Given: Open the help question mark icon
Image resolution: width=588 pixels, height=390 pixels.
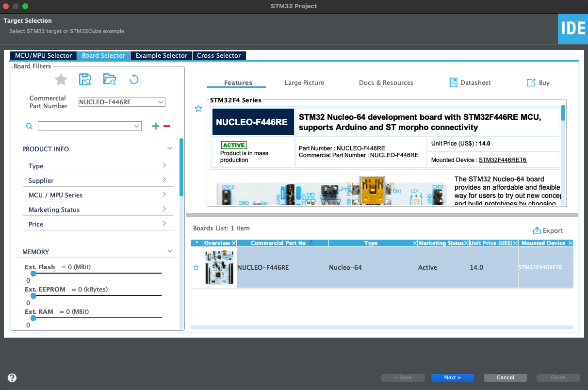Looking at the screenshot, I should (12, 377).
